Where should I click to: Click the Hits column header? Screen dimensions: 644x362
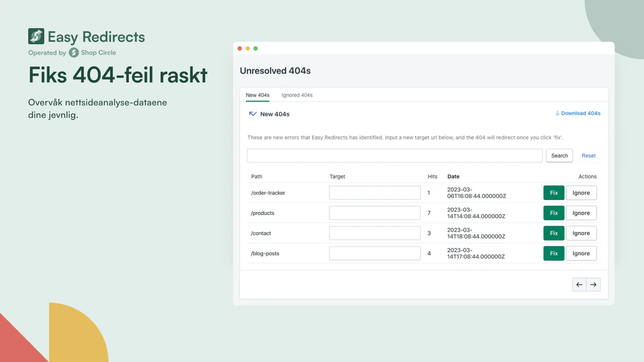[433, 176]
